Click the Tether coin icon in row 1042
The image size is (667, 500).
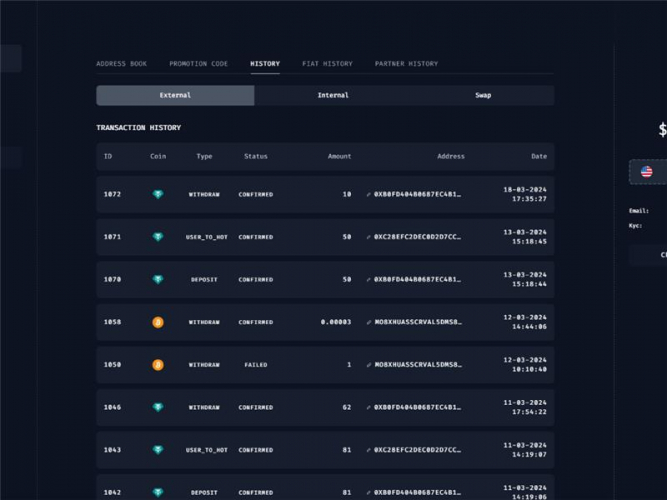click(158, 492)
